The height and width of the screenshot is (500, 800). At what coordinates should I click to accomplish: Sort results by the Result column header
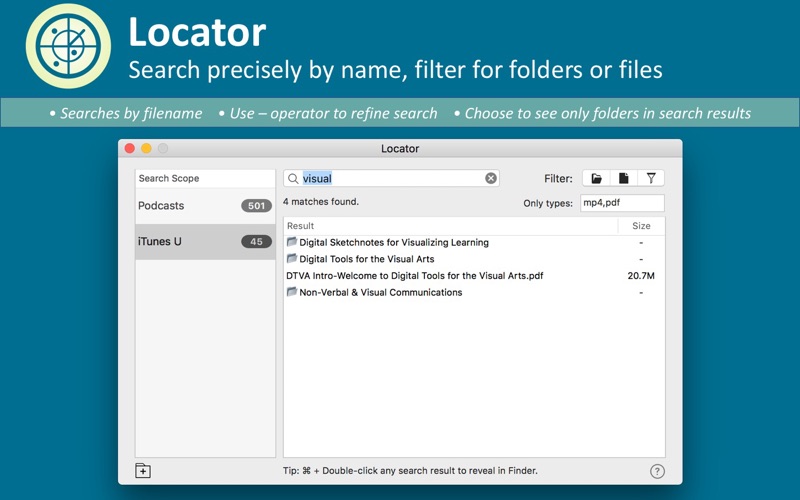click(450, 226)
